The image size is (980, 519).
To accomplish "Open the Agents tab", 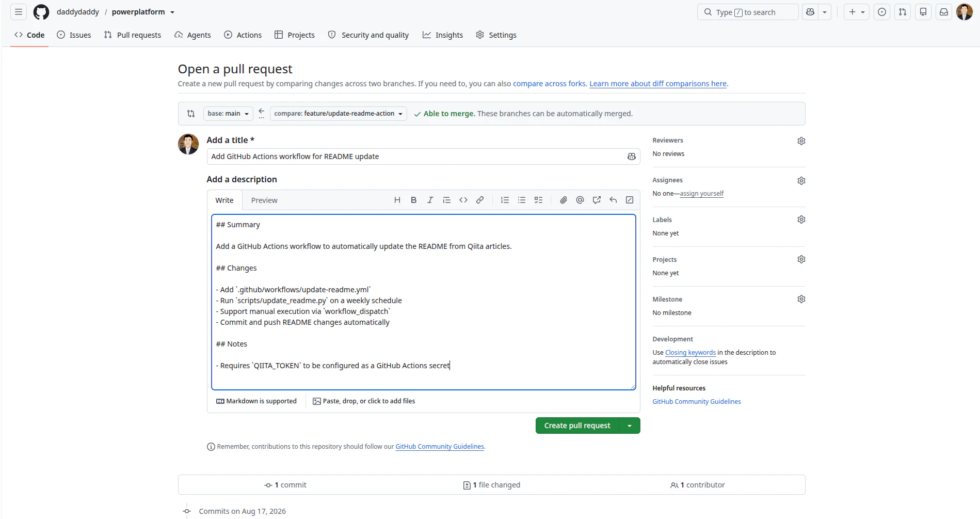I will (192, 35).
